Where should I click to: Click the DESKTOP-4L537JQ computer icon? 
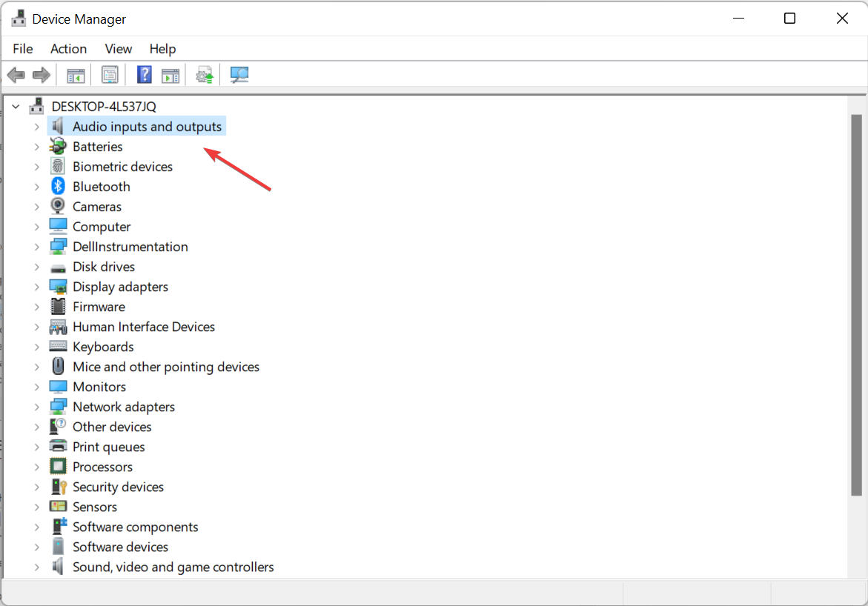(x=37, y=106)
